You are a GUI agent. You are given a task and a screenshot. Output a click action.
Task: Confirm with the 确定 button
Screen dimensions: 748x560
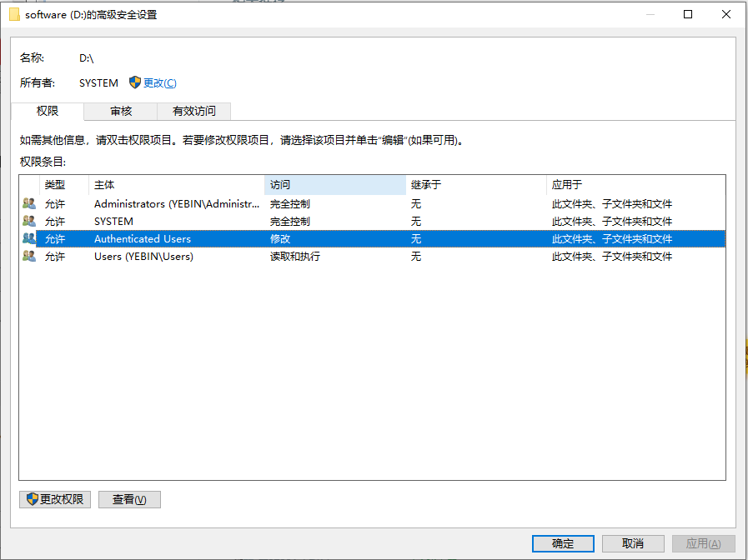[563, 543]
